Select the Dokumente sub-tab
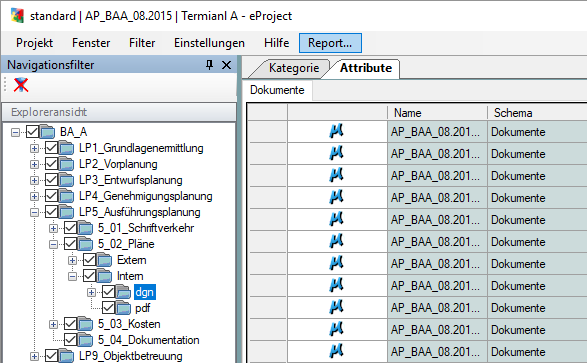This screenshot has width=587, height=363. (277, 90)
